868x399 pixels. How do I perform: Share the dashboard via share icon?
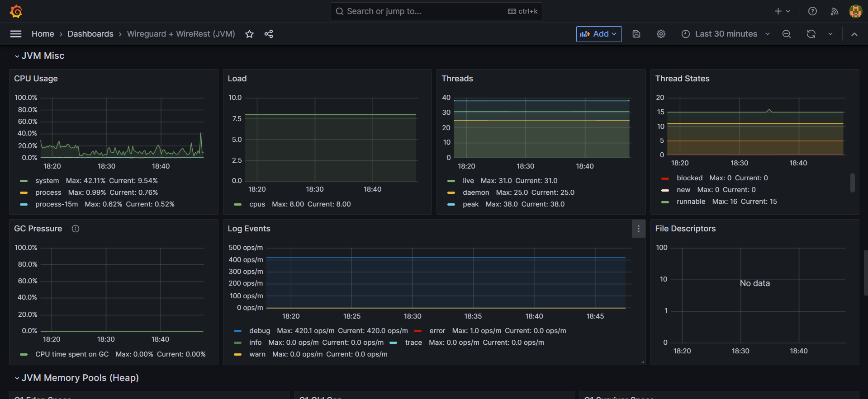pos(269,34)
